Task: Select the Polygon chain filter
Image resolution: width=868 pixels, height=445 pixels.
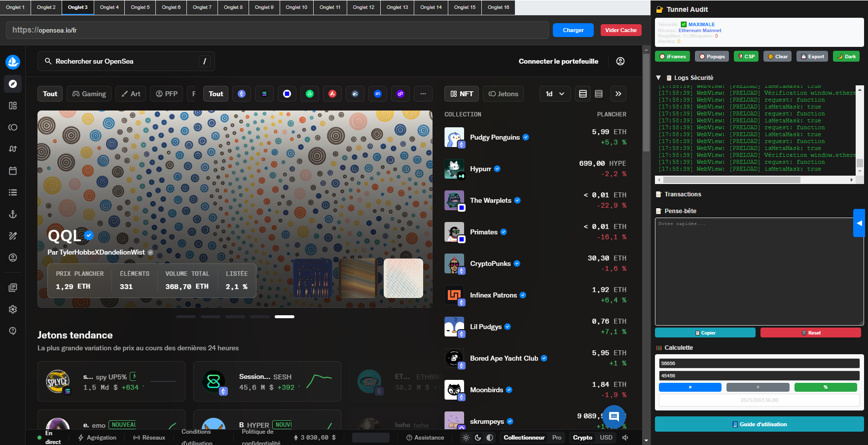Action: coord(400,94)
